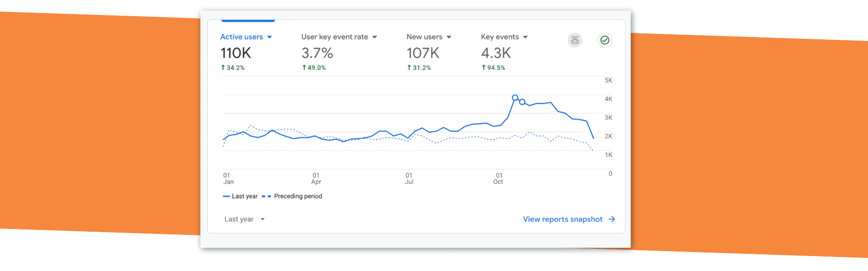The width and height of the screenshot is (868, 271).
Task: Click the 5K y-axis label
Action: tap(609, 80)
